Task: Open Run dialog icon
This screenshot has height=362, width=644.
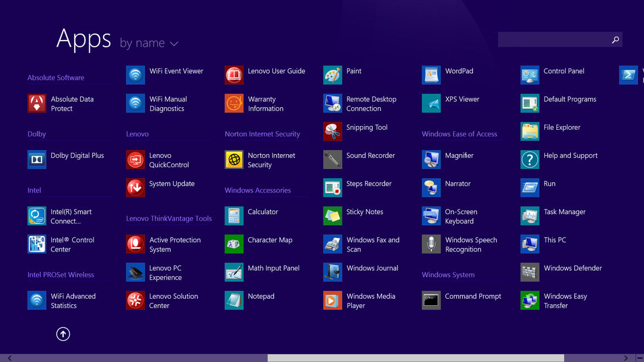Action: [x=530, y=188]
